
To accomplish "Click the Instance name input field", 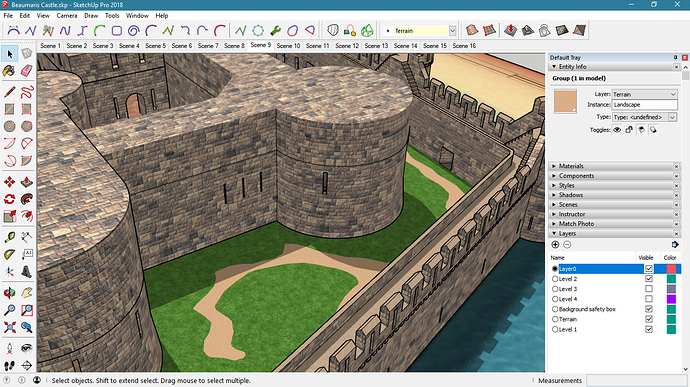I will click(x=645, y=105).
